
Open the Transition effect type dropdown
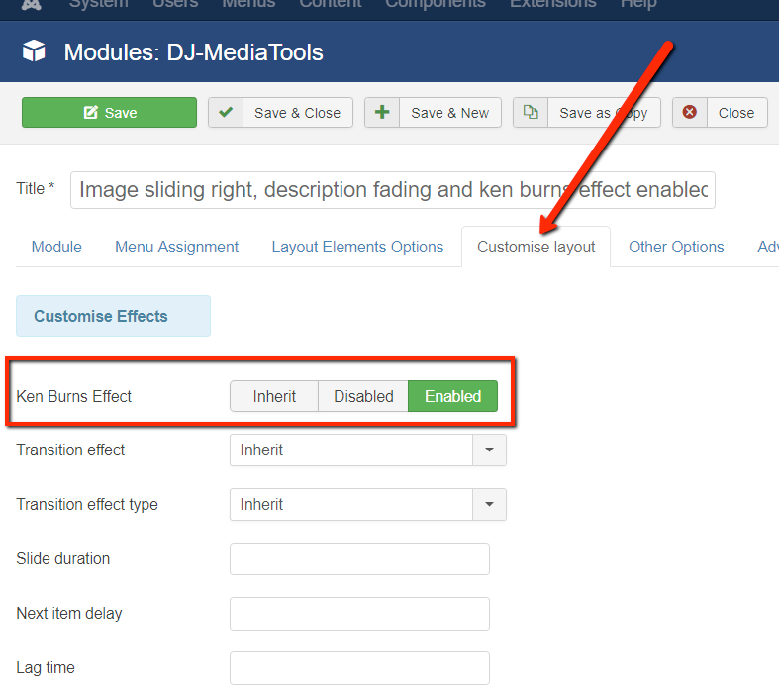(x=367, y=505)
